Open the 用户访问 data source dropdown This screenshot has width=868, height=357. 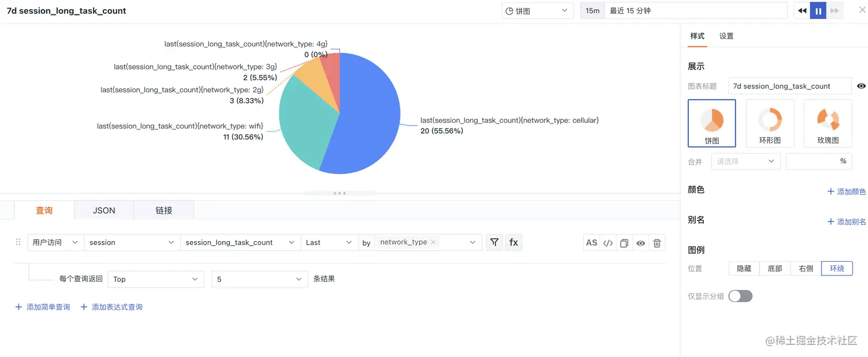pos(55,243)
